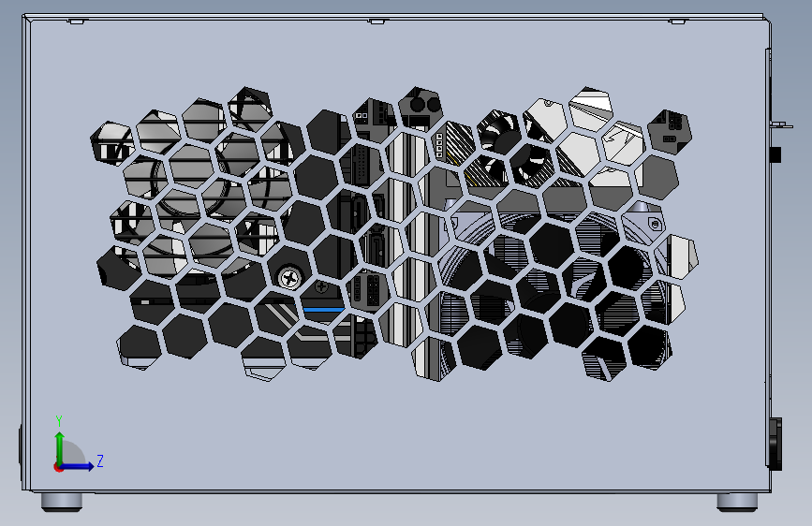
Task: Click the top-left panel clip tab
Action: point(76,22)
